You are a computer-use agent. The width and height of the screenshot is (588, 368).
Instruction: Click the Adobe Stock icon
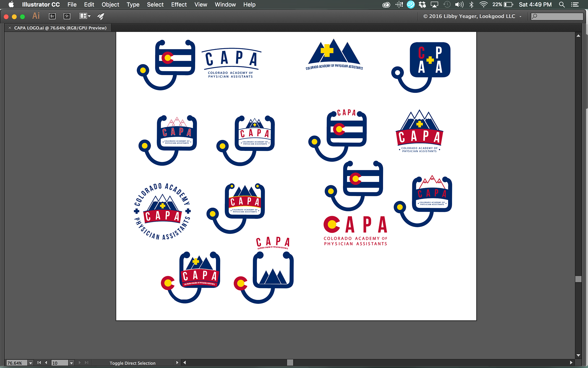67,16
